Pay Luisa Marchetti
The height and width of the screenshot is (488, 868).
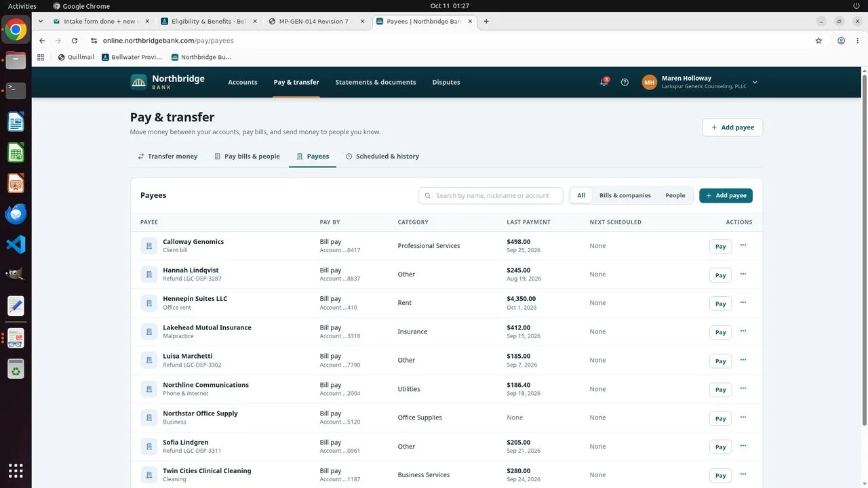click(x=720, y=361)
